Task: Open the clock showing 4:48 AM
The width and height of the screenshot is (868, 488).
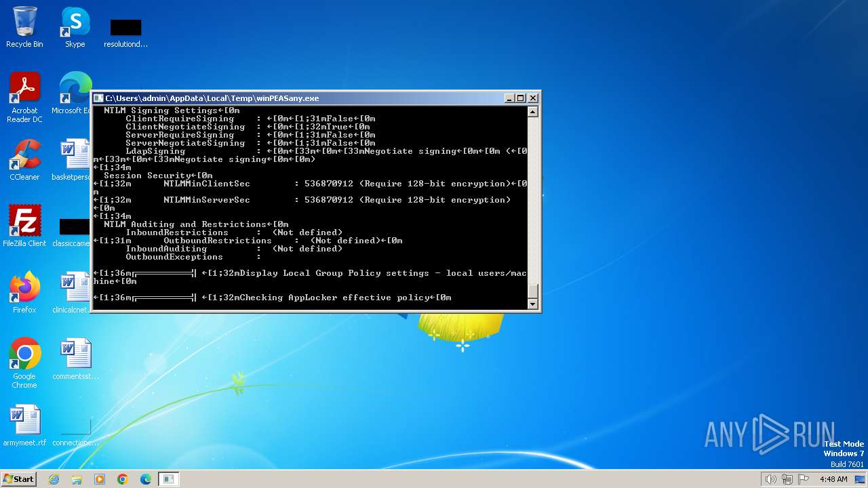Action: coord(833,479)
